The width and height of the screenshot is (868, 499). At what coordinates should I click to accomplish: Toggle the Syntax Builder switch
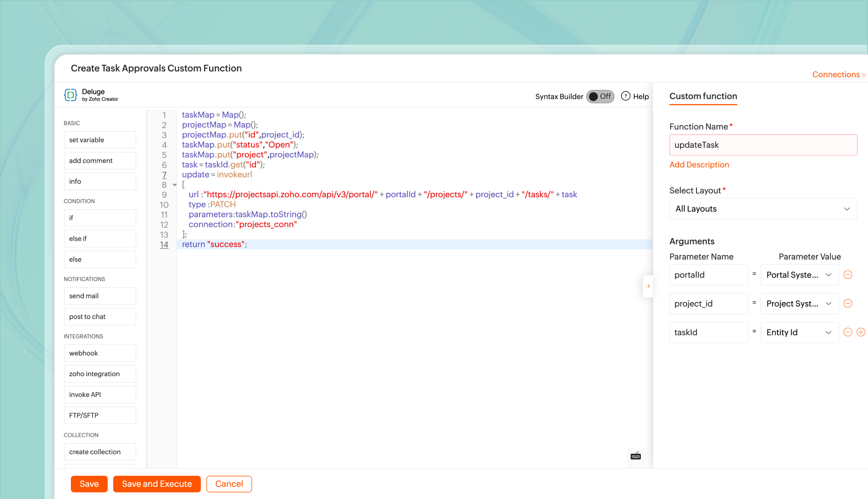point(600,97)
